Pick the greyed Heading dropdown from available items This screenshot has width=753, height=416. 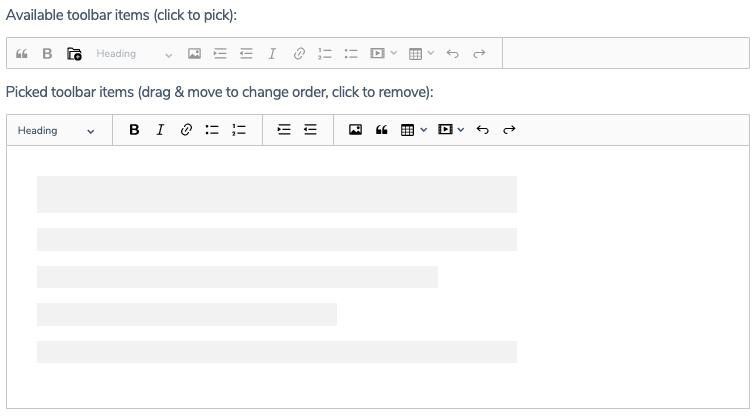click(134, 54)
